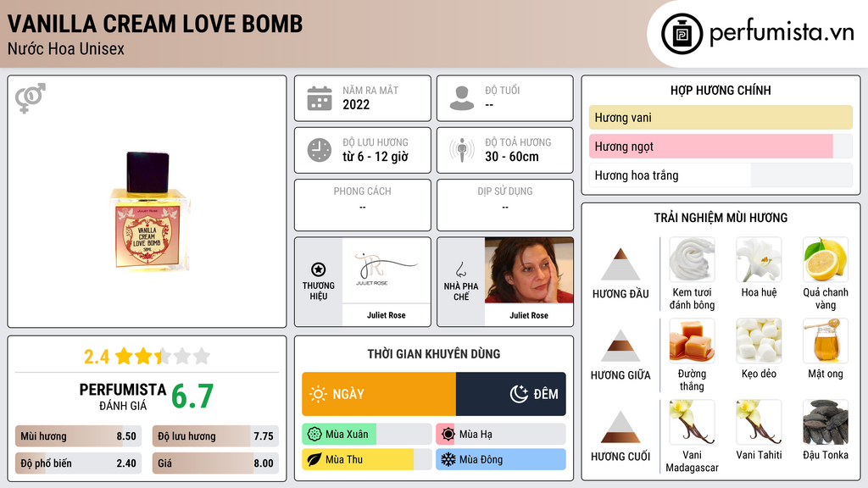This screenshot has width=868, height=488.
Task: Click the sillage icon for Độ toả hương
Action: 462,150
